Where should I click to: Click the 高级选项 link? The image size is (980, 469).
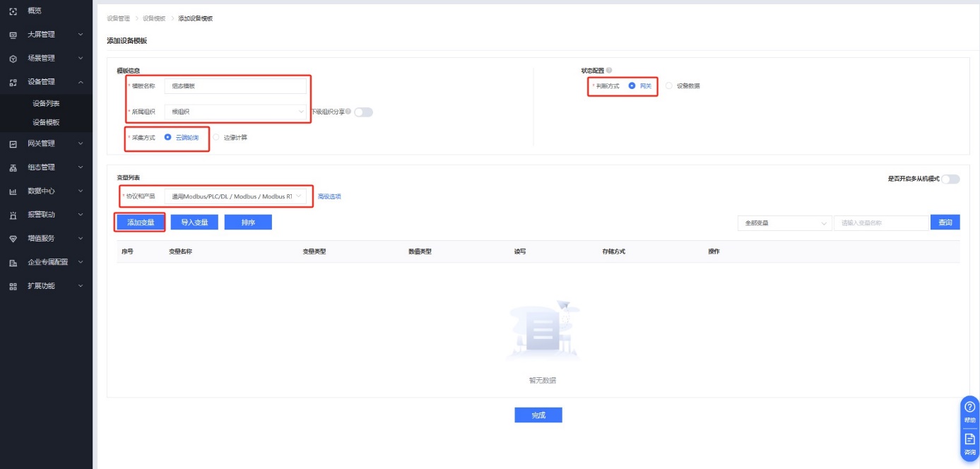329,196
